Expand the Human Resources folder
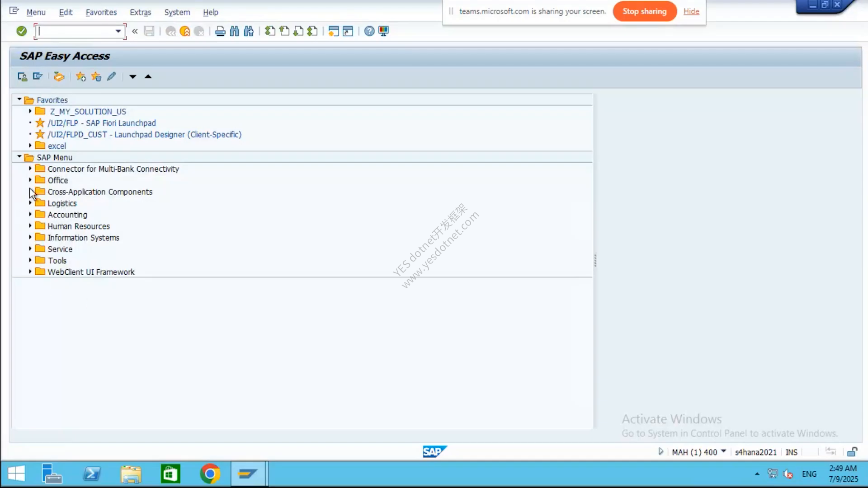 click(30, 225)
